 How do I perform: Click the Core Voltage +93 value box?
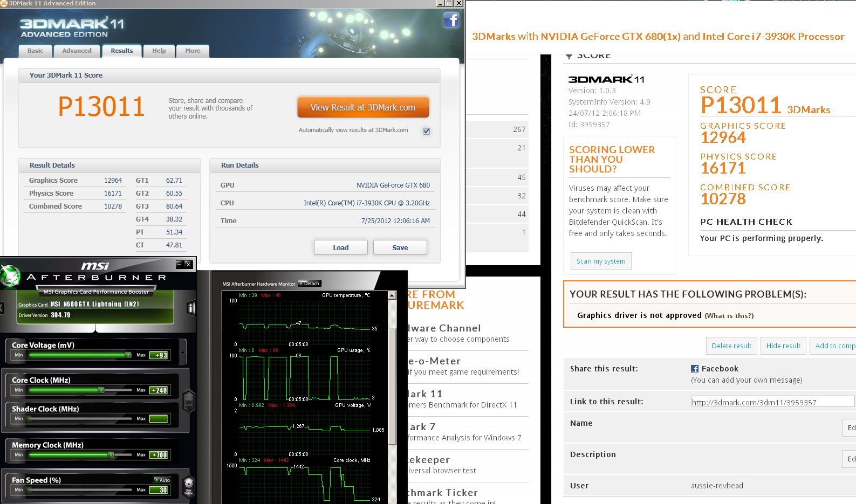(x=159, y=355)
